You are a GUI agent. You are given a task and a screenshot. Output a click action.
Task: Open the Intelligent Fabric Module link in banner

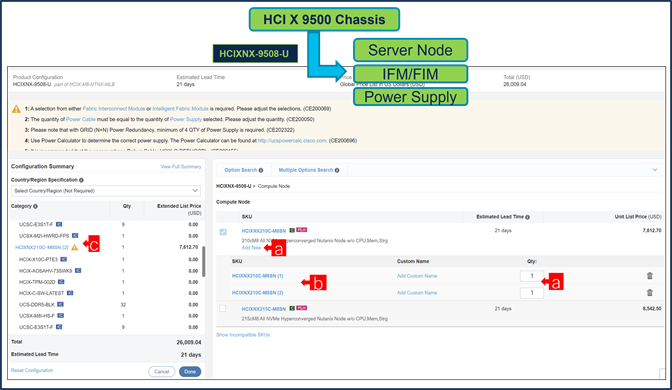coord(180,109)
